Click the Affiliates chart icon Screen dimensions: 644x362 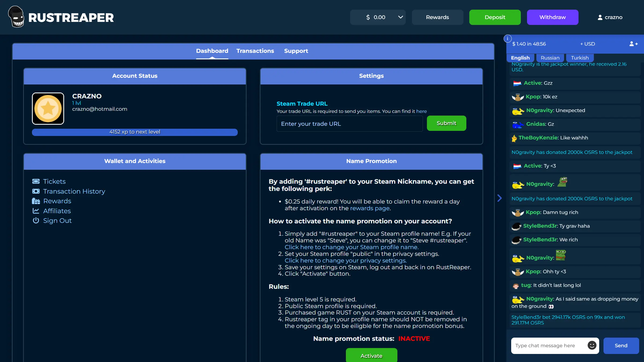point(36,211)
